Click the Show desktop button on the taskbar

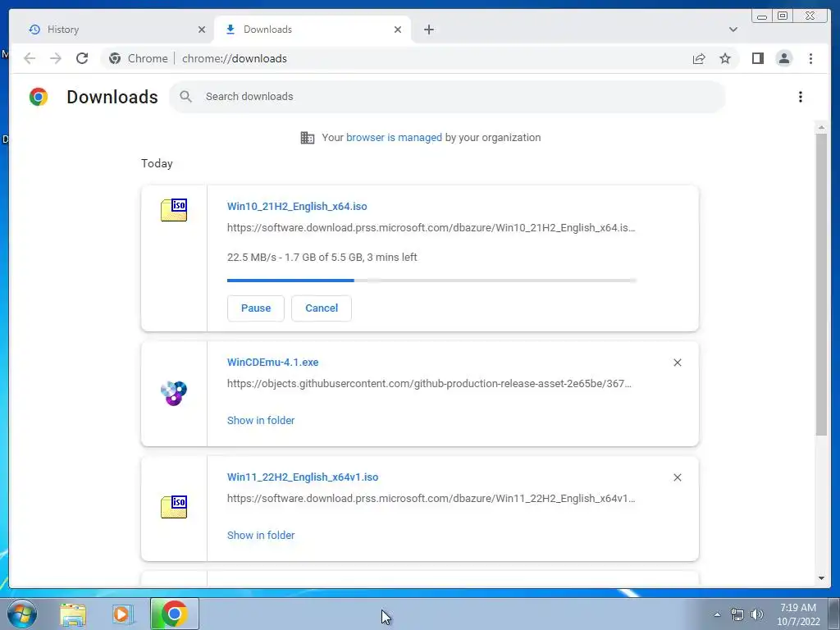[x=833, y=614]
